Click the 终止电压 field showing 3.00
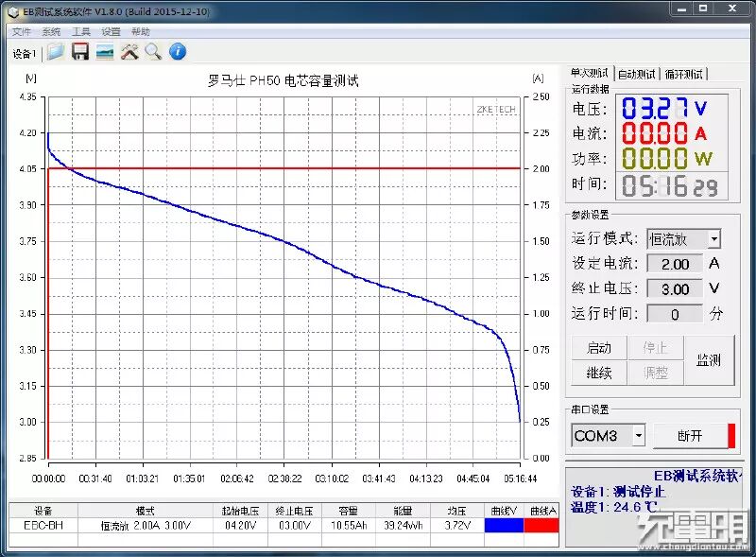Screen dimensions: 756x557 coord(675,289)
